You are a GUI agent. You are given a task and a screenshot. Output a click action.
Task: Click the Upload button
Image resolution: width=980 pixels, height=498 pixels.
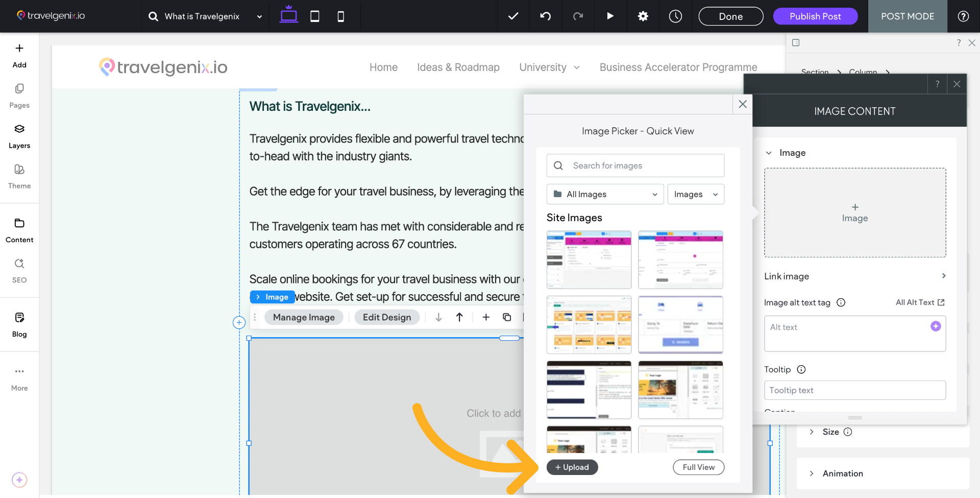point(572,467)
